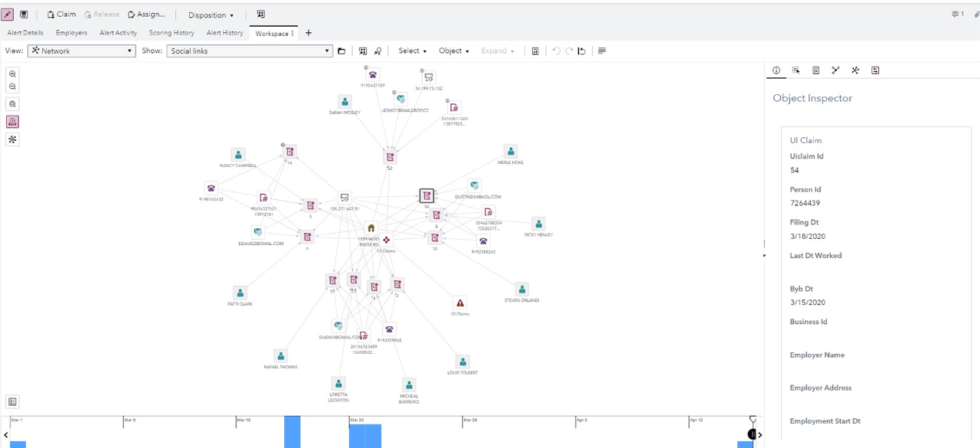980x448 pixels.
Task: Click the map legend icon at bottom left
Action: (x=12, y=401)
